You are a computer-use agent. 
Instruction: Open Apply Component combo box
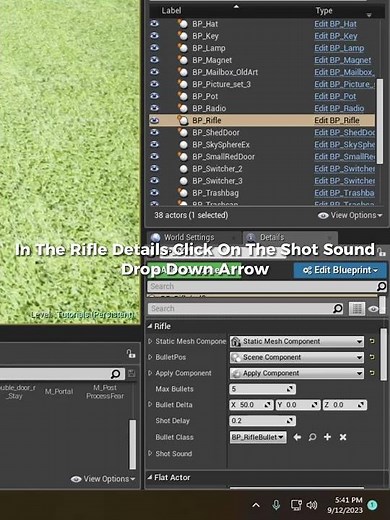297,373
